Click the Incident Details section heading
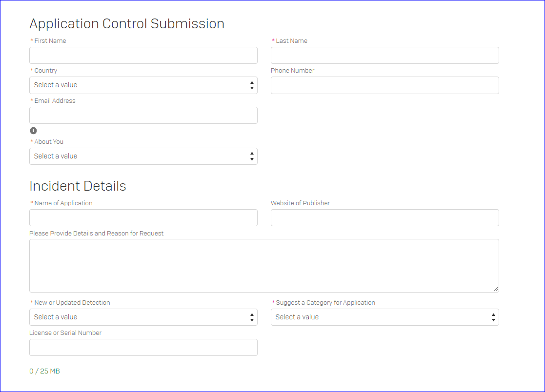This screenshot has height=392, width=545. [x=78, y=186]
